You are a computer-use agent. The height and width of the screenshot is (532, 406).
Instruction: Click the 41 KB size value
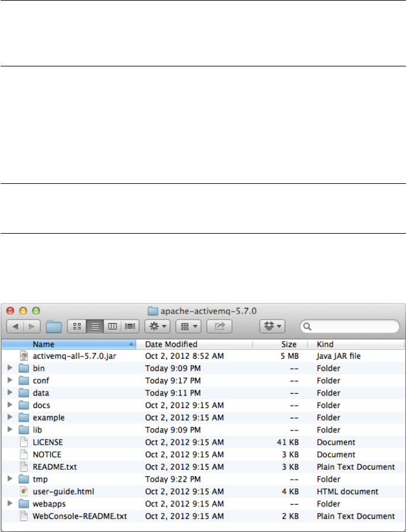[287, 442]
